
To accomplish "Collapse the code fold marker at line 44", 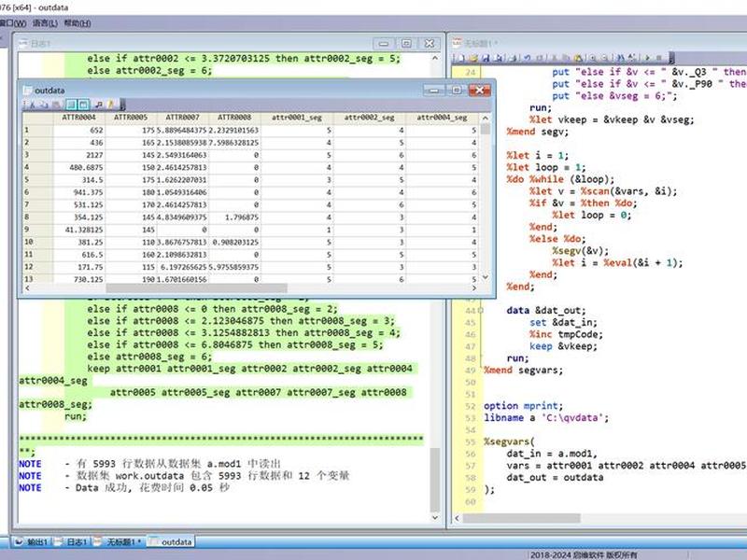I will tap(480, 311).
